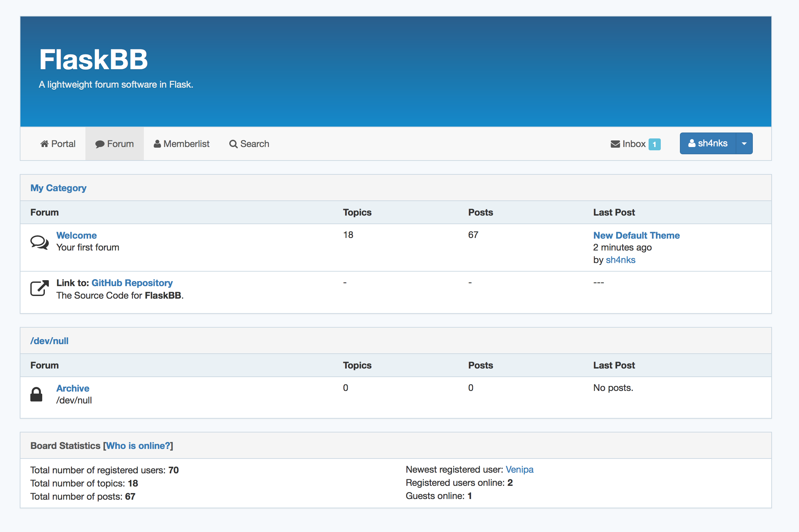Open the New Default Theme topic

pyautogui.click(x=636, y=235)
